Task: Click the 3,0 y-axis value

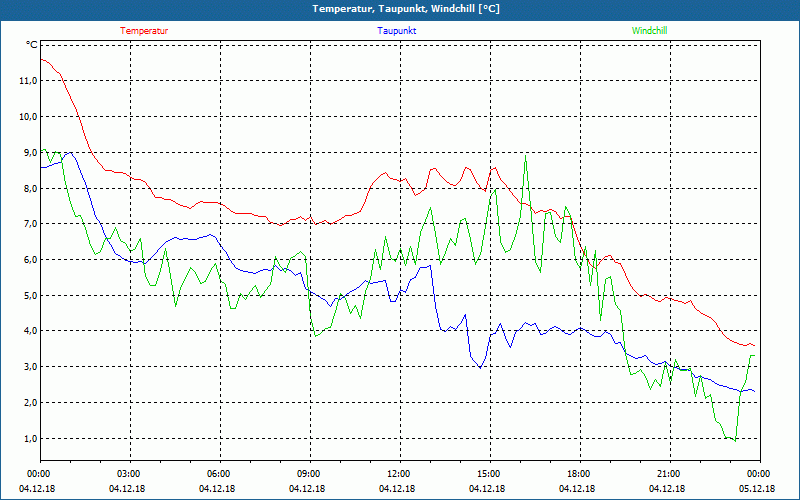Action: click(31, 367)
